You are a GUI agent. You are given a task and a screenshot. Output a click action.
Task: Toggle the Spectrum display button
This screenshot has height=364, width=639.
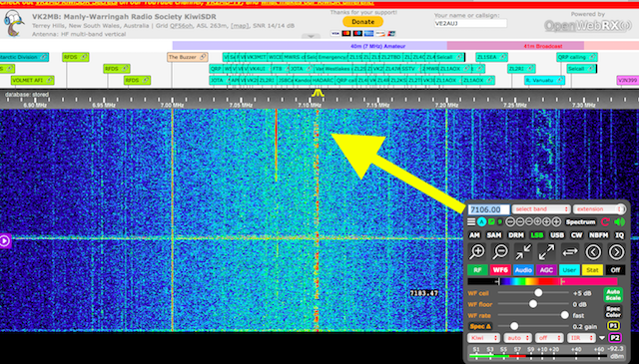(580, 222)
